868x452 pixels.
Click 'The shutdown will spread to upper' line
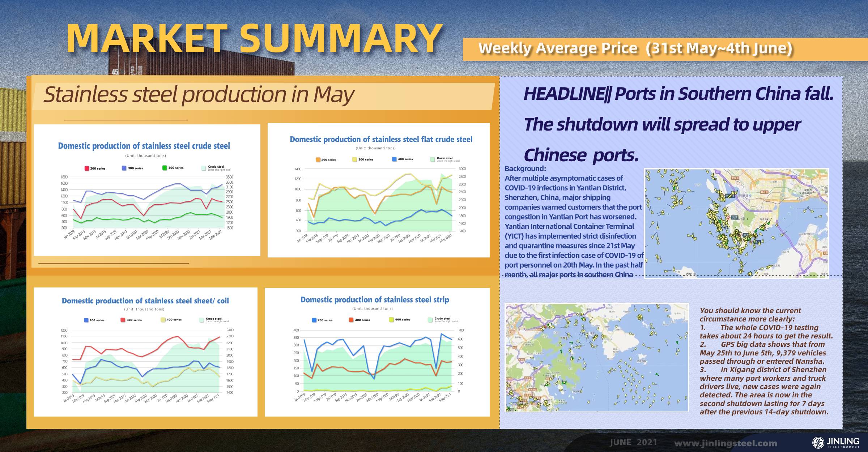click(x=662, y=125)
